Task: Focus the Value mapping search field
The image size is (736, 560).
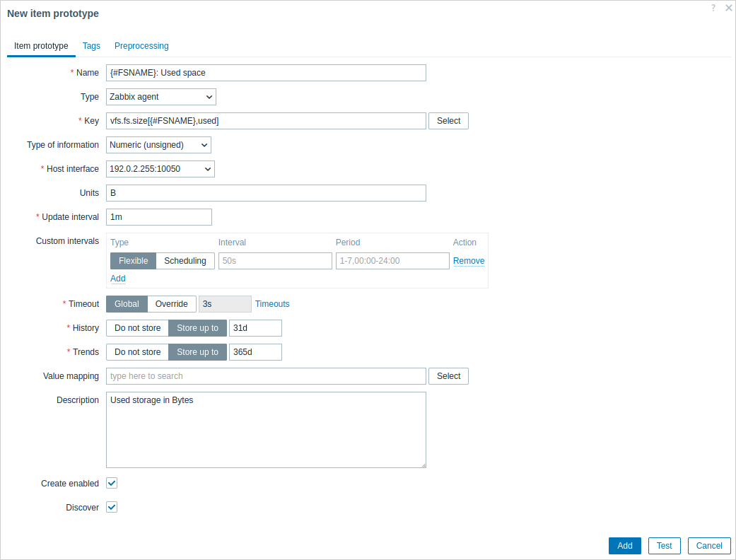Action: pos(266,376)
